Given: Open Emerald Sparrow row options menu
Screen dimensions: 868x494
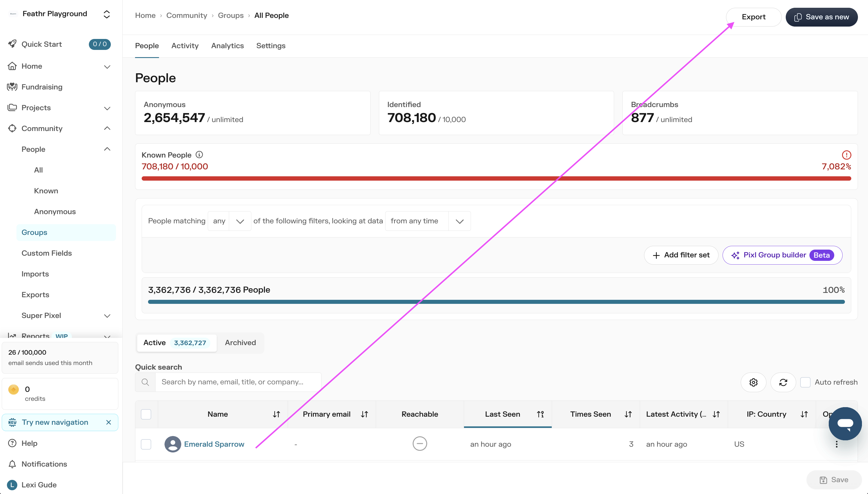Looking at the screenshot, I should click(837, 444).
